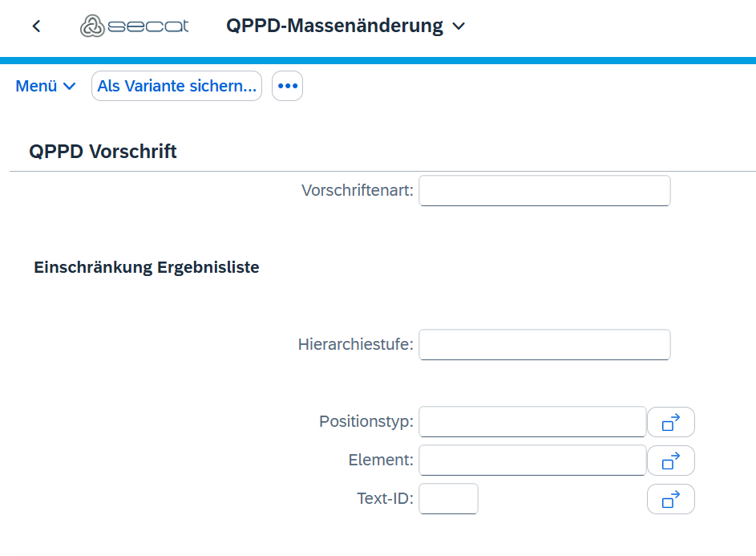This screenshot has height=556, width=756.
Task: Expand the QPPD-Massenänderung title dropdown
Action: 459,26
